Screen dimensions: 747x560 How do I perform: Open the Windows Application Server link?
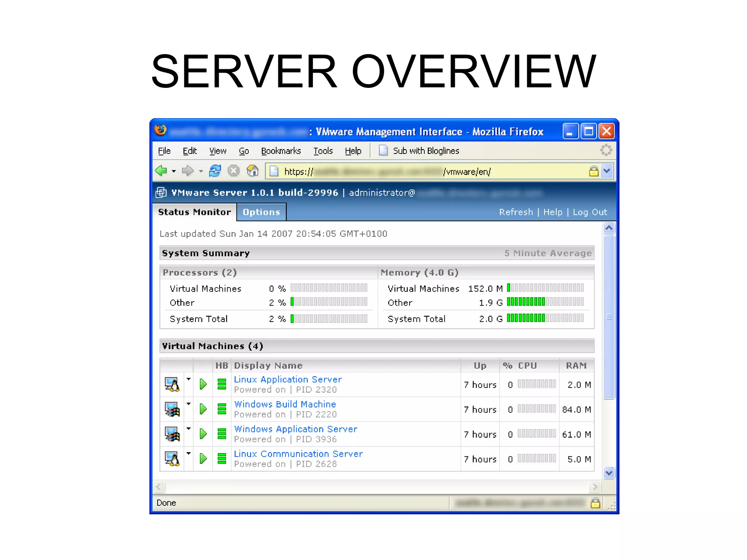tap(295, 429)
